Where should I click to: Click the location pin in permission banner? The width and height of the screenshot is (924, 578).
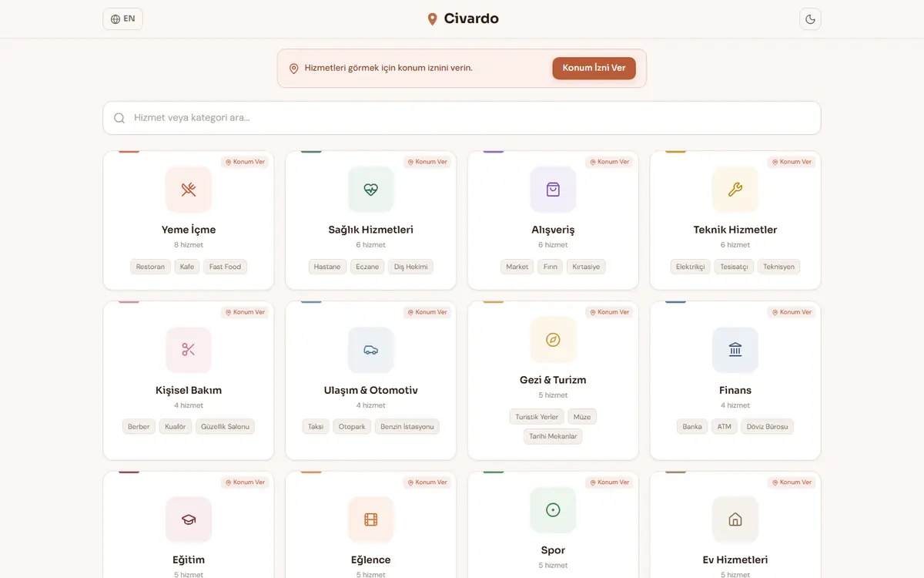293,69
